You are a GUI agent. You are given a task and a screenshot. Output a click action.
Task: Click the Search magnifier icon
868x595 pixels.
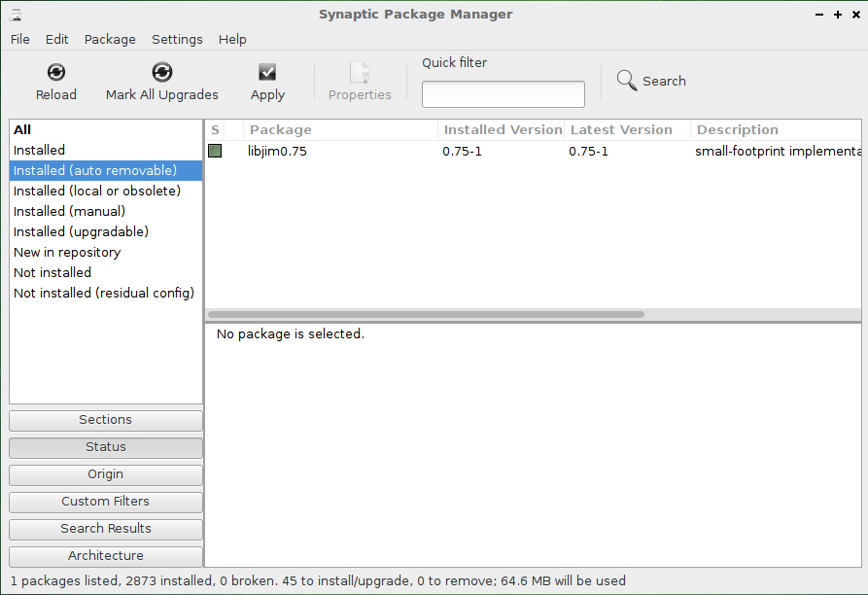coord(627,81)
